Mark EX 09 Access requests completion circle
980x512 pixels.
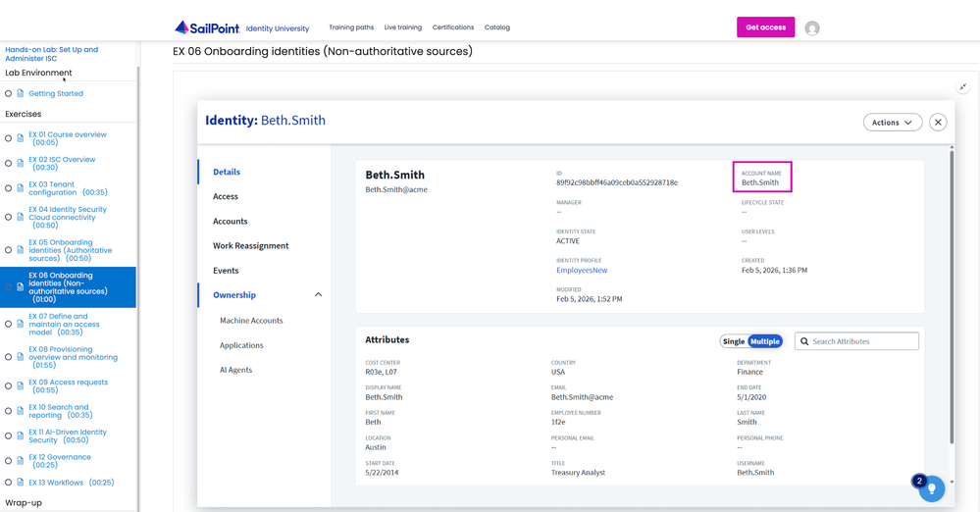coord(8,385)
